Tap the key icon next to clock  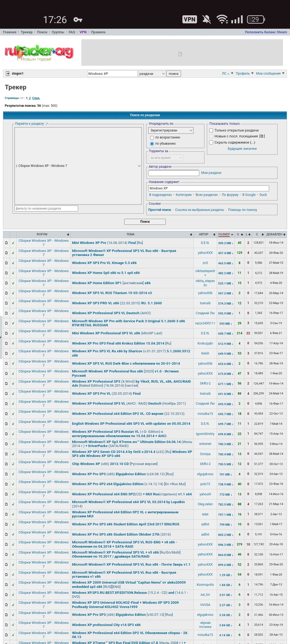tap(78, 20)
